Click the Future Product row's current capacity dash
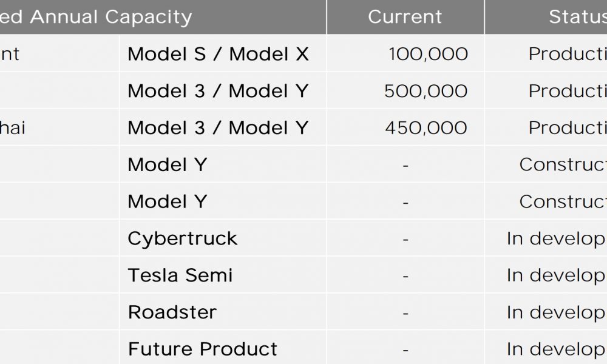 [x=405, y=350]
